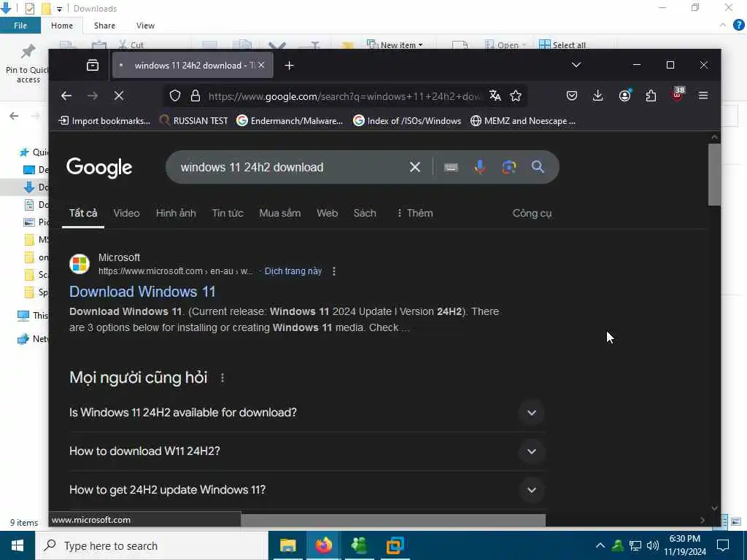Open Endermanch/Malware bookmark
The image size is (747, 560).
(290, 121)
